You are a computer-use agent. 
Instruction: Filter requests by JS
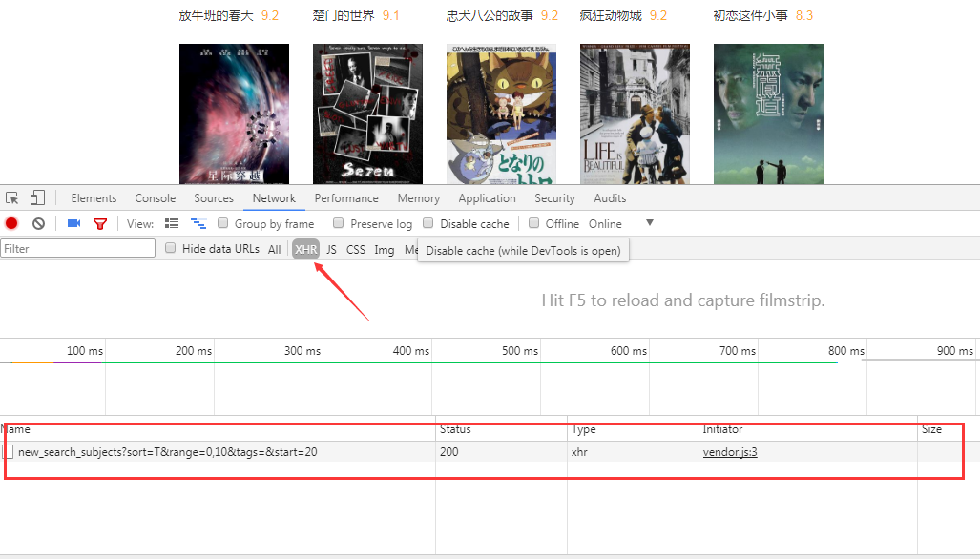[x=331, y=249]
